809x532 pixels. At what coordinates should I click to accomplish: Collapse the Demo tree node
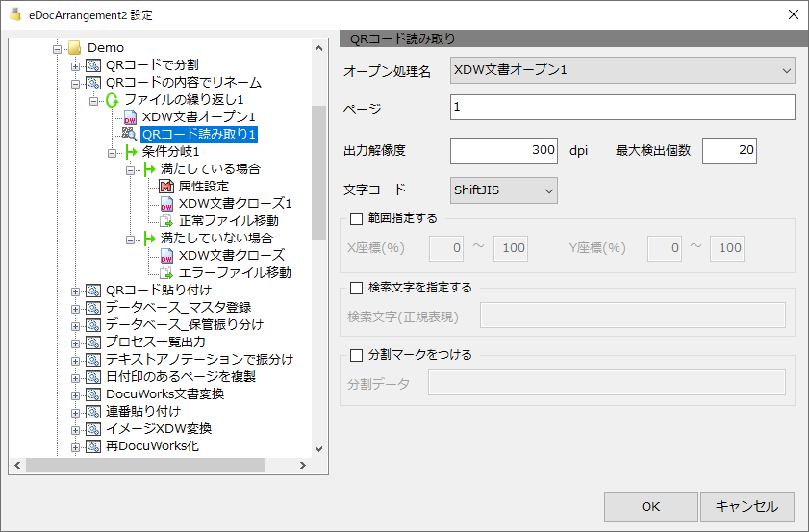tap(58, 49)
